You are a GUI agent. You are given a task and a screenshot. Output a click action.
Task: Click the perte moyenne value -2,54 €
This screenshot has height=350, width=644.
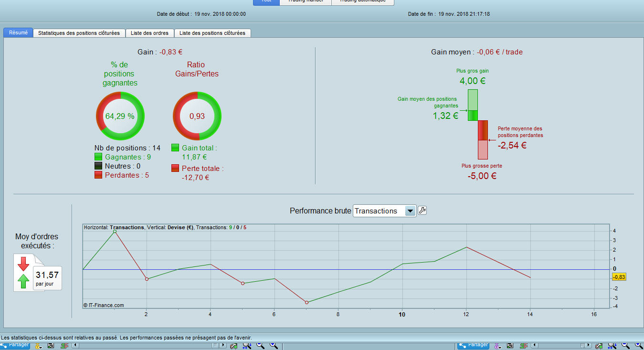512,146
